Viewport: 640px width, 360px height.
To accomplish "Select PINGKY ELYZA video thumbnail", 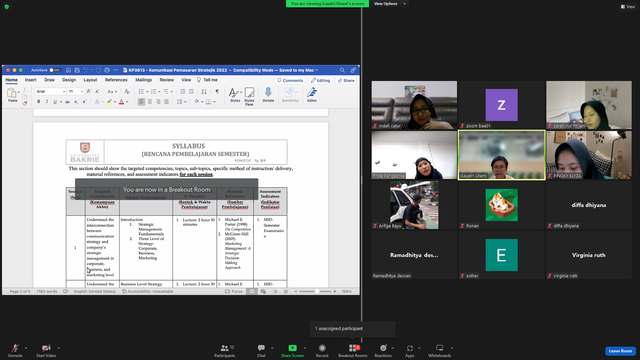I will 589,155.
